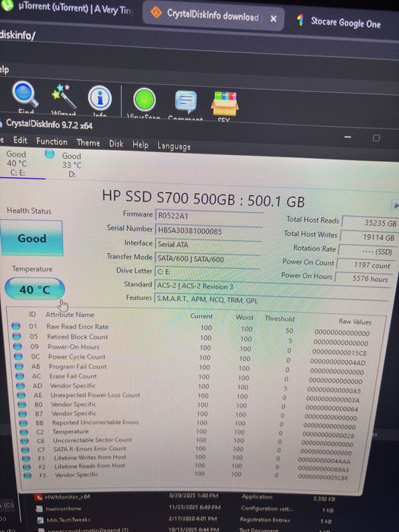Select the Raw Read Error Rate attribute

pos(78,326)
